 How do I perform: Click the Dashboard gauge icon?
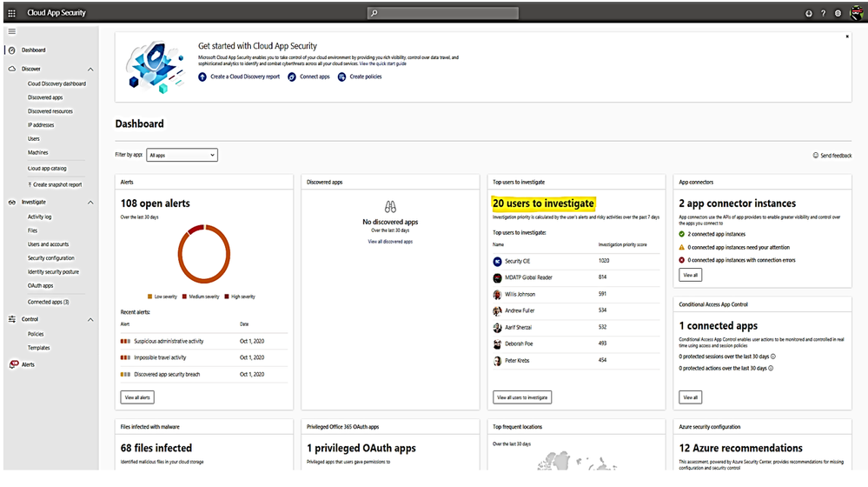(x=11, y=50)
